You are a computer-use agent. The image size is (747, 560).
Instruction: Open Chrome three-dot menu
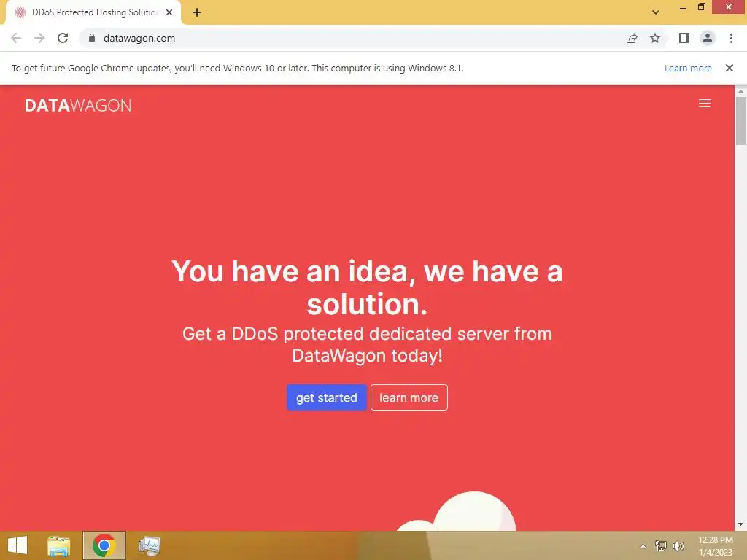click(x=731, y=38)
